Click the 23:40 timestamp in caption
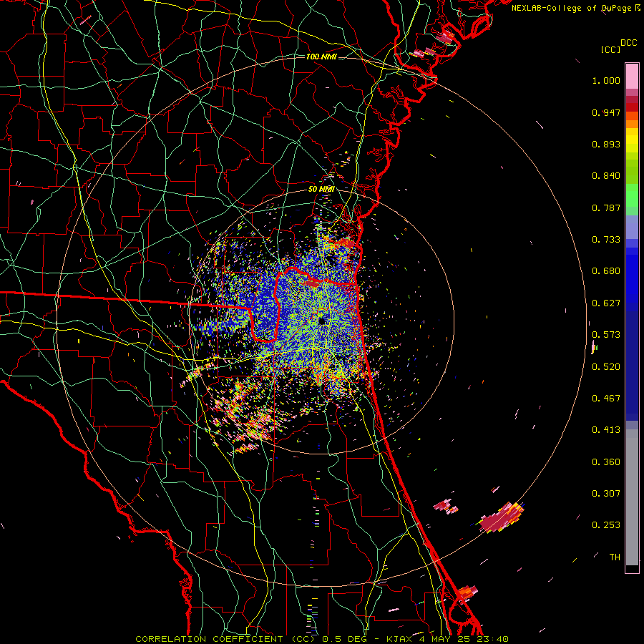 point(492,639)
